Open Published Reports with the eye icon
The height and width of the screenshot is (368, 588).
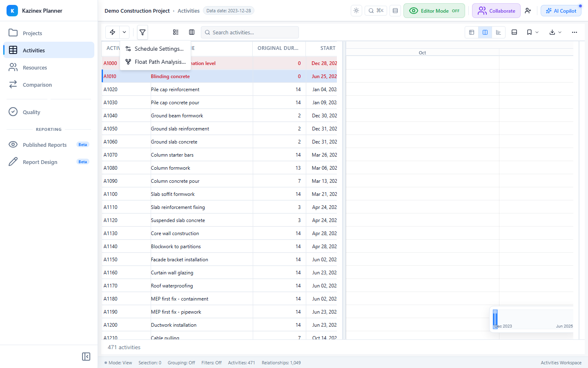[49, 145]
